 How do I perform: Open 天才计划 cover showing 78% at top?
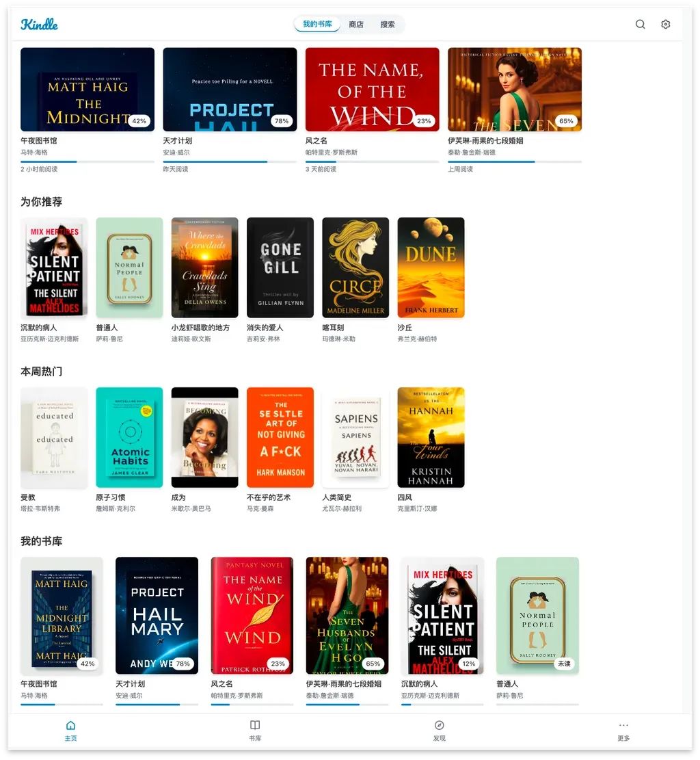(x=230, y=90)
